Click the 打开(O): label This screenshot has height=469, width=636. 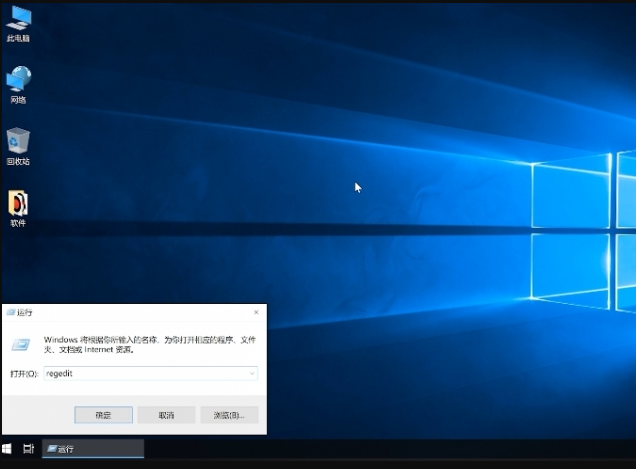[24, 373]
